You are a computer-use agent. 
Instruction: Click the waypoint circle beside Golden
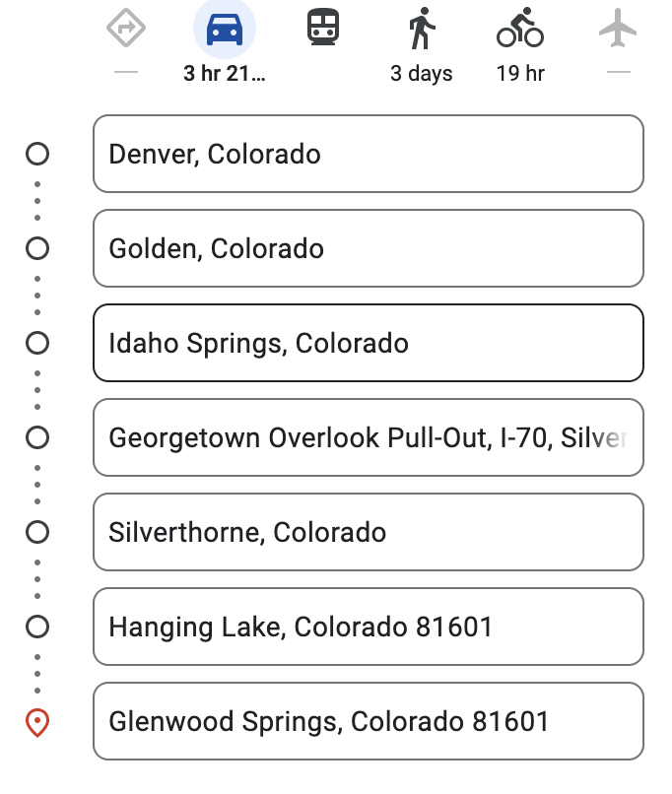pos(37,248)
